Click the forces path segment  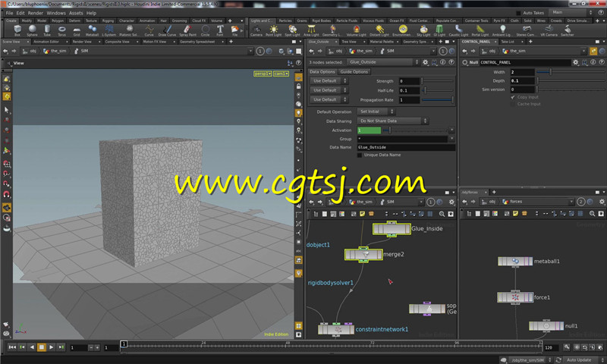click(516, 202)
